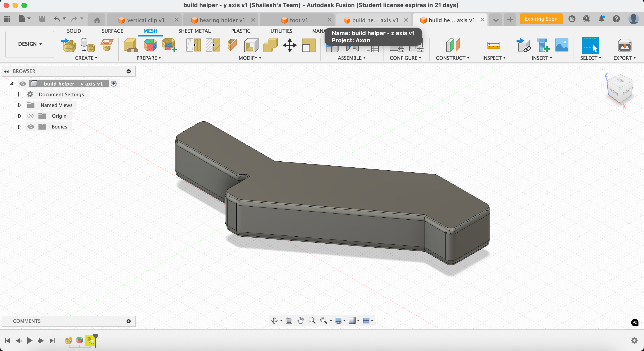Click the Create Mesh Section Sketch icon
Viewport: 644px width, 351px height.
[107, 45]
